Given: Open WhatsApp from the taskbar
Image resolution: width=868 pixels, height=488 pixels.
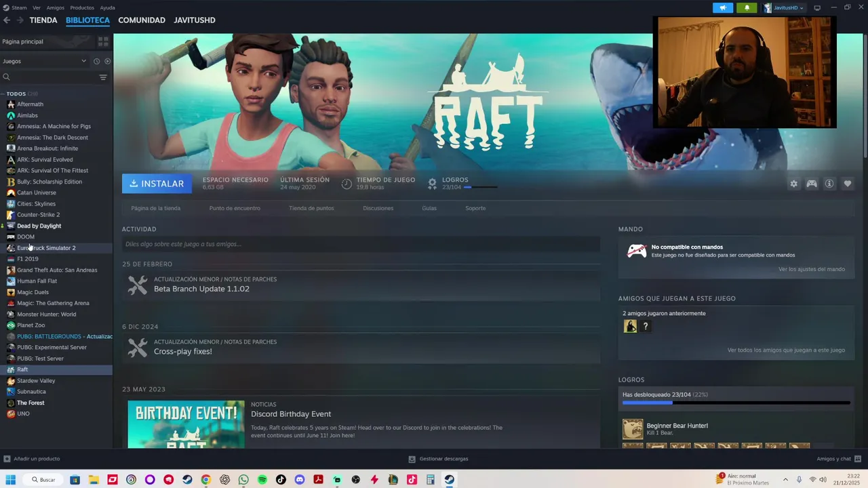Looking at the screenshot, I should [x=243, y=480].
